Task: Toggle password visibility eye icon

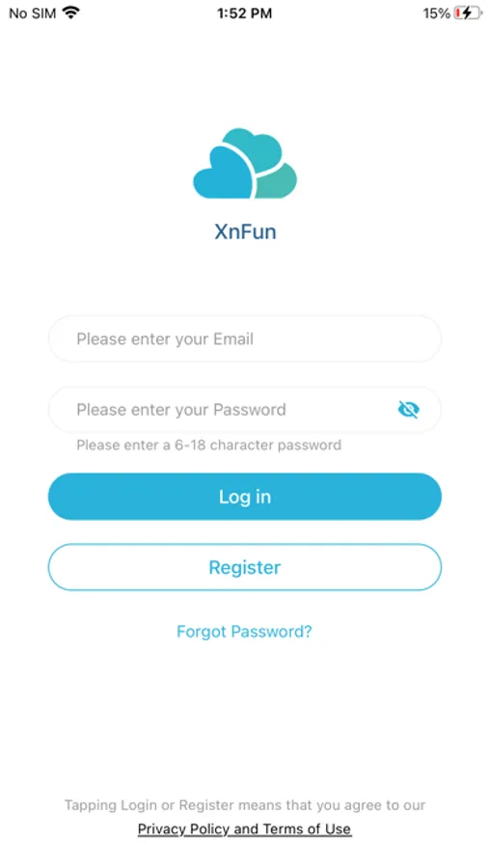Action: [x=409, y=410]
